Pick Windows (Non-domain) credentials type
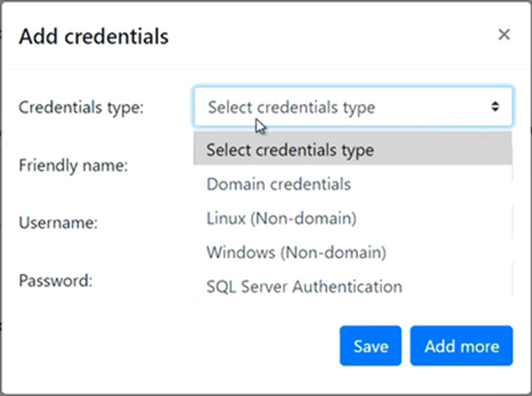This screenshot has height=396, width=532. (297, 253)
